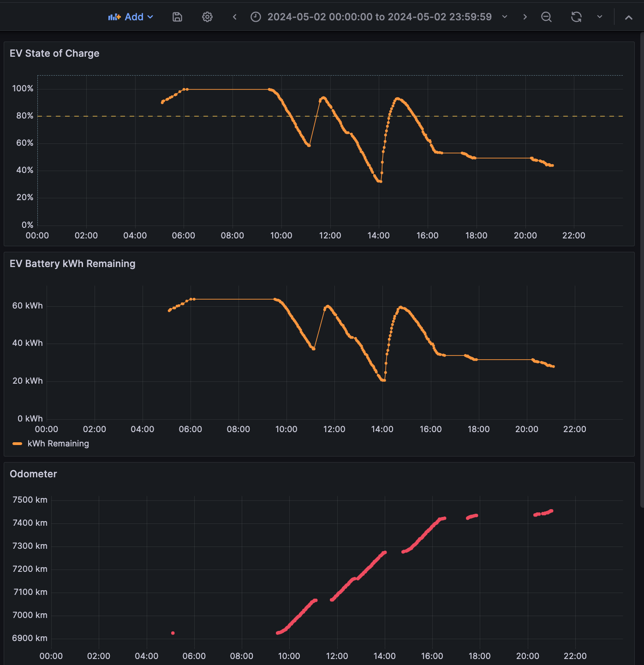Click the clock icon in time picker

tap(256, 17)
